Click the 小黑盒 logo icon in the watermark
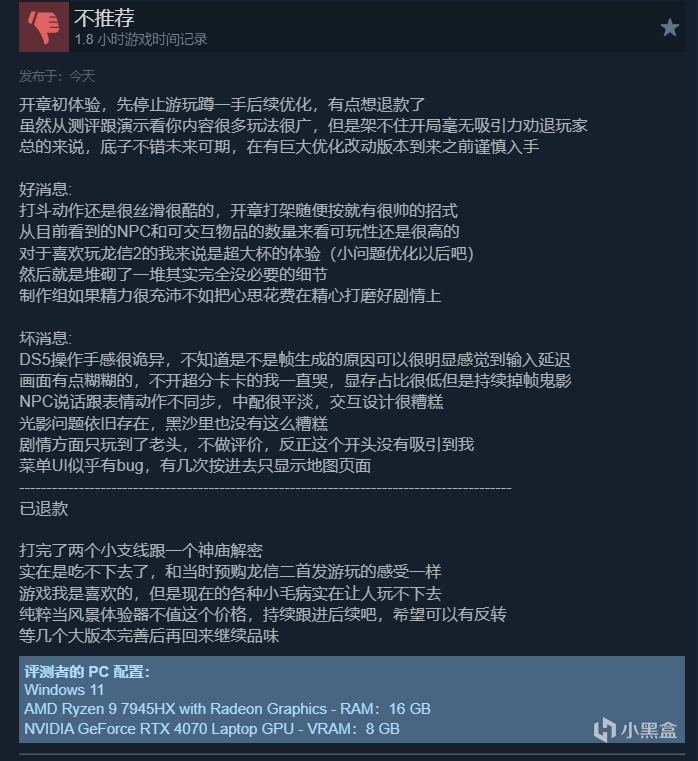 point(604,729)
